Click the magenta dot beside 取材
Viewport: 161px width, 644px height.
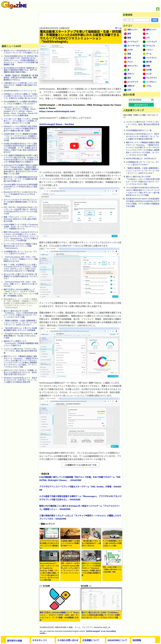pyautogui.click(x=125, y=58)
